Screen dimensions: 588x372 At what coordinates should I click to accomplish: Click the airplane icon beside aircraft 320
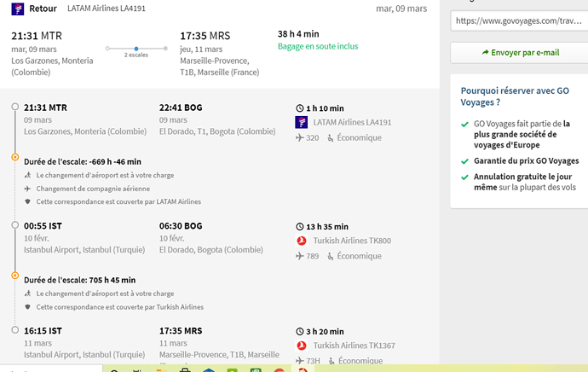(300, 137)
